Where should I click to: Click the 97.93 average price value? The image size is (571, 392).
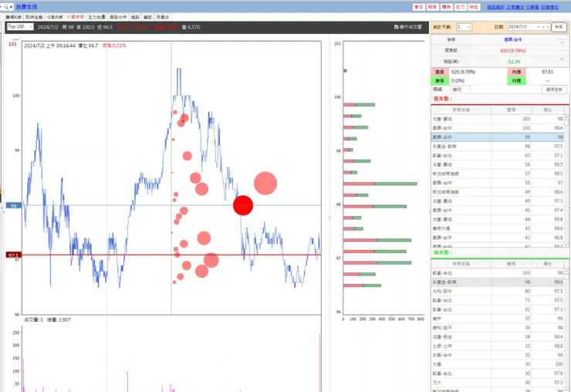point(547,72)
